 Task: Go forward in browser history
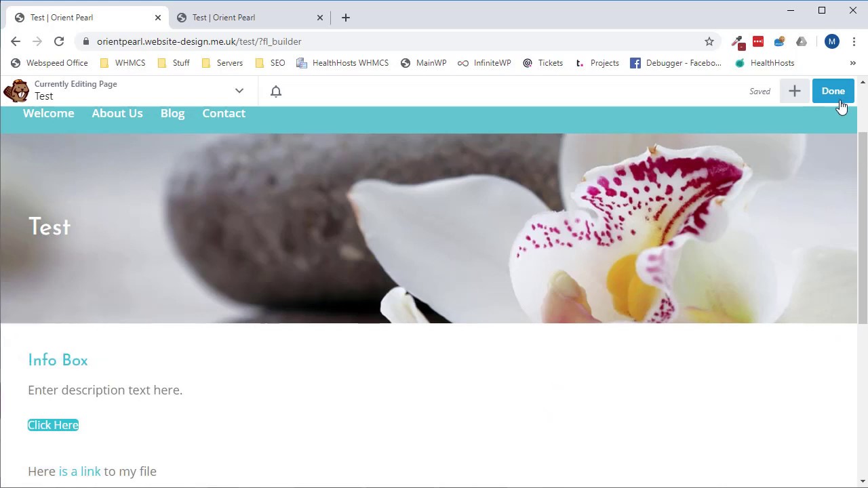pyautogui.click(x=37, y=41)
